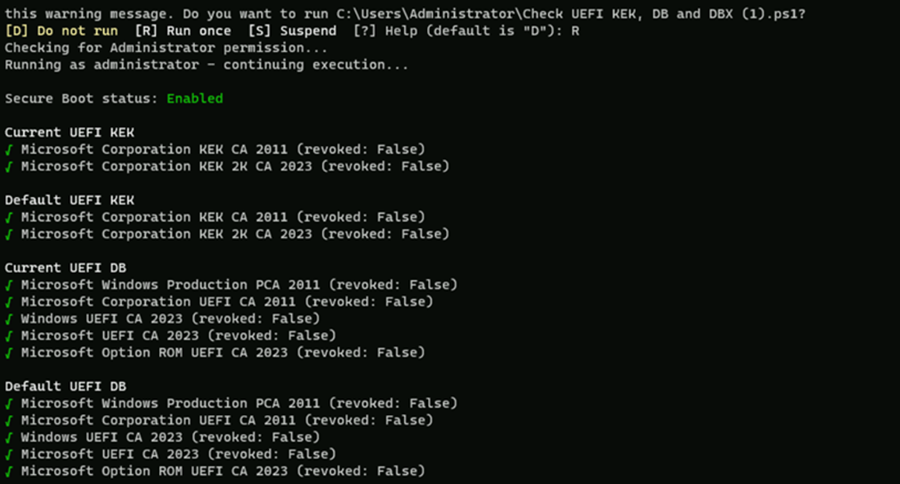Click the "Current UEFI DB" section heading

65,268
